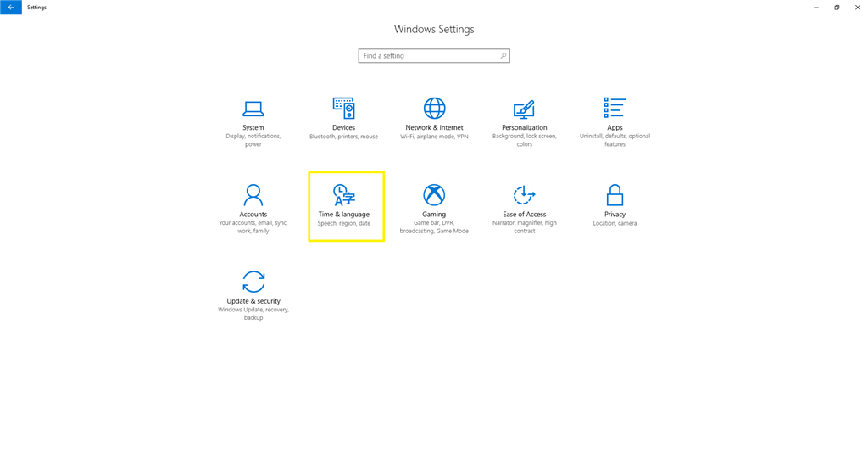Screen dimensions: 868x470
Task: Select the "System" label
Action: [x=253, y=127]
